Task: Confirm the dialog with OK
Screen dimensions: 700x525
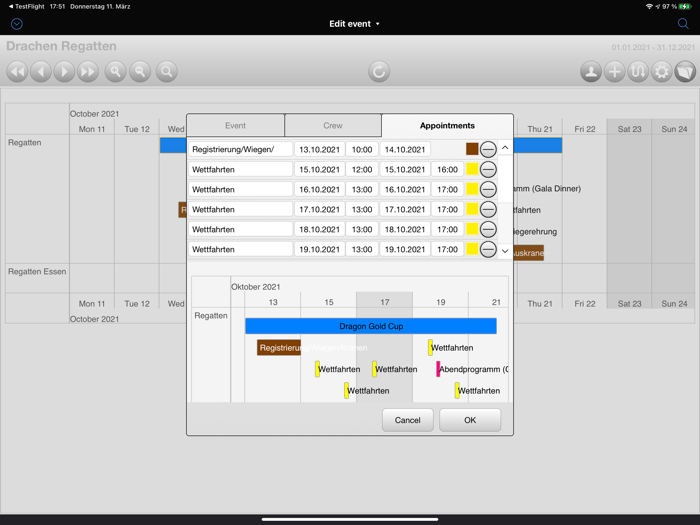Action: [470, 420]
